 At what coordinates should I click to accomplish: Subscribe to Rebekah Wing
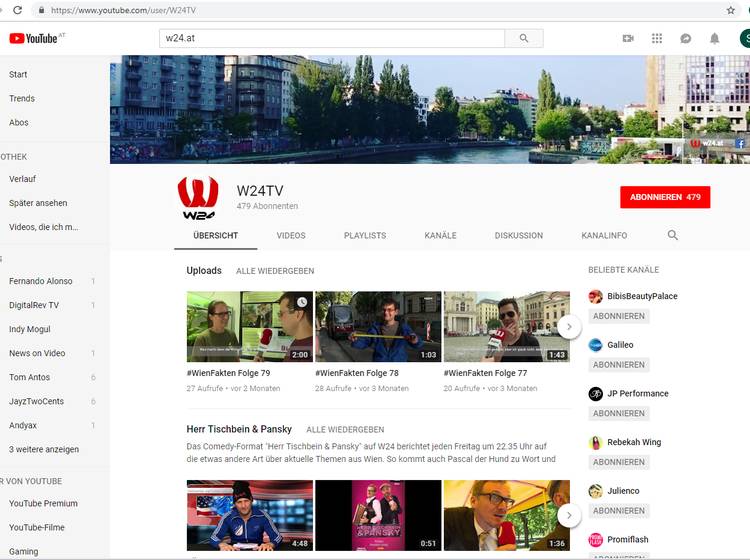click(x=619, y=462)
